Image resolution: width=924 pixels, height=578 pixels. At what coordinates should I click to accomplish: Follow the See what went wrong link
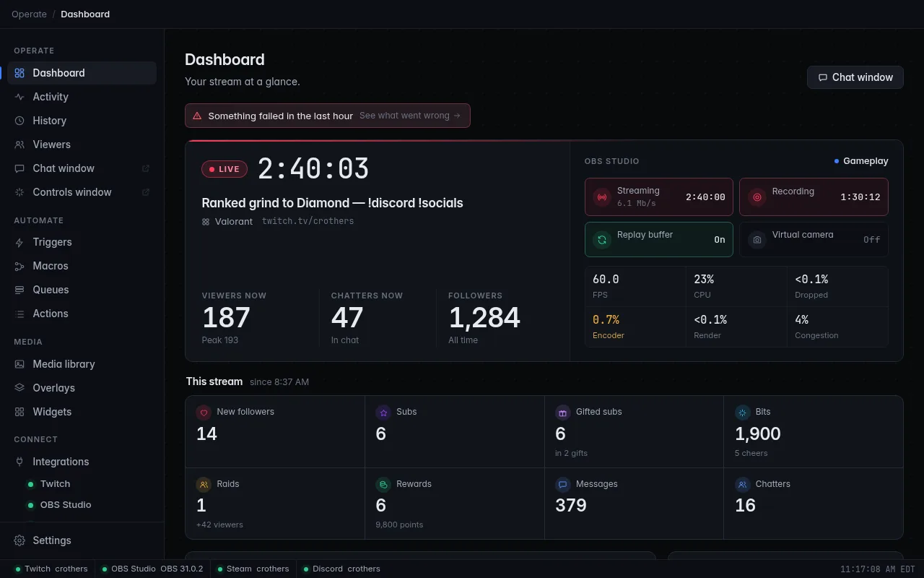410,116
